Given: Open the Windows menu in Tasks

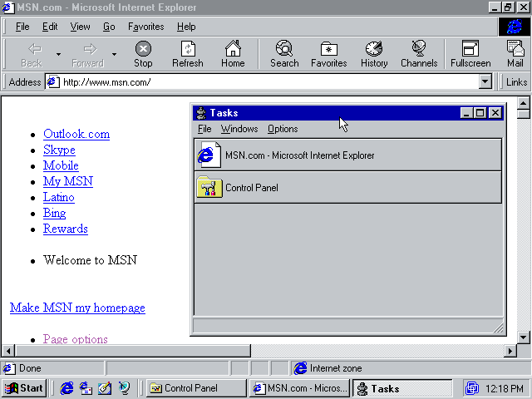Looking at the screenshot, I should point(239,129).
